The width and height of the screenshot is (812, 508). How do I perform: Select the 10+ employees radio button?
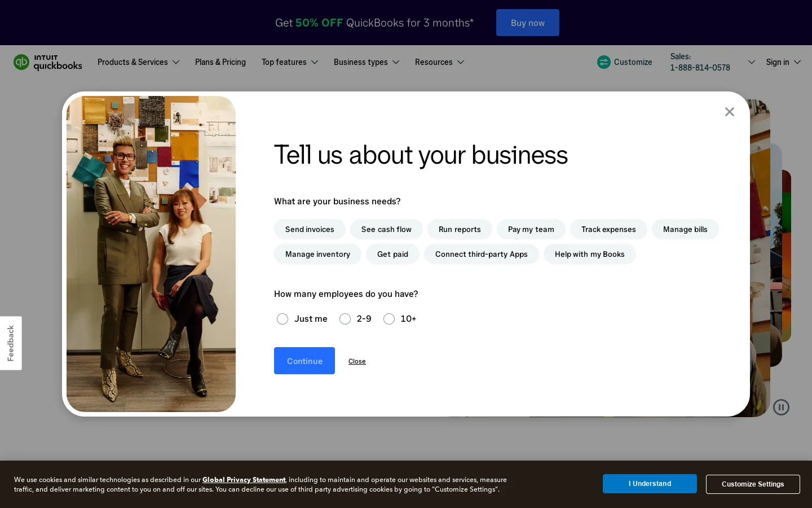coord(389,319)
